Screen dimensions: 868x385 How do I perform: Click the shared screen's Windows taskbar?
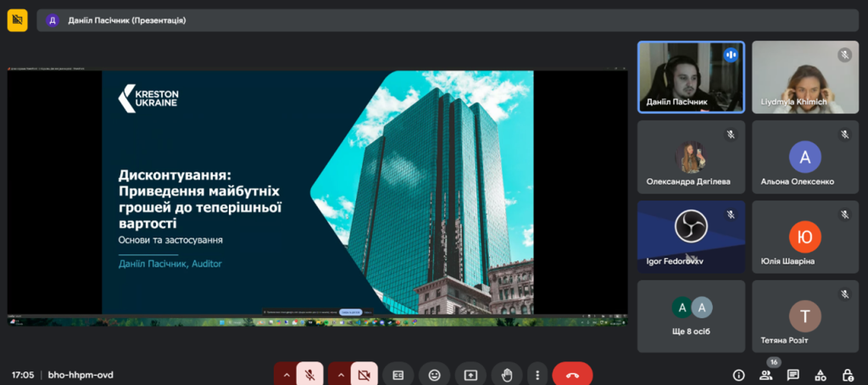pyautogui.click(x=317, y=321)
